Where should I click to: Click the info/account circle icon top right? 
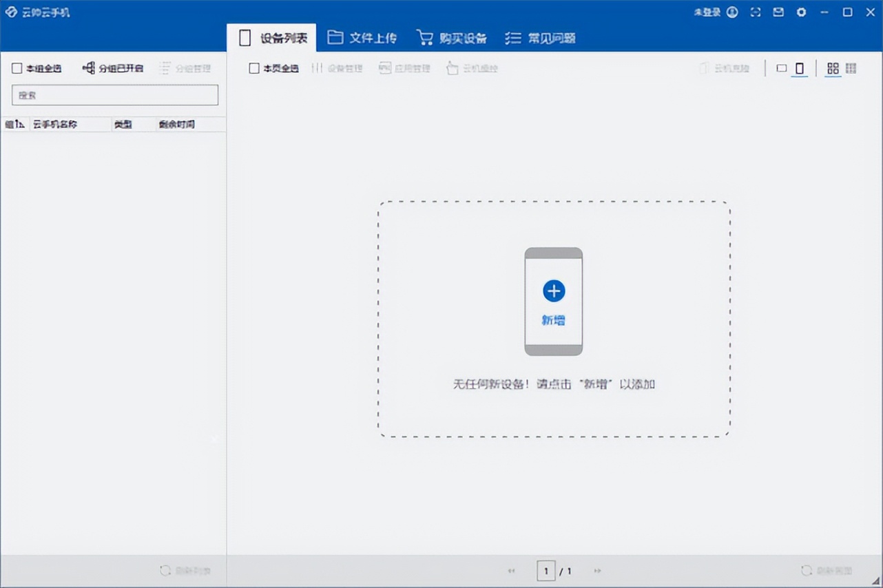[732, 12]
